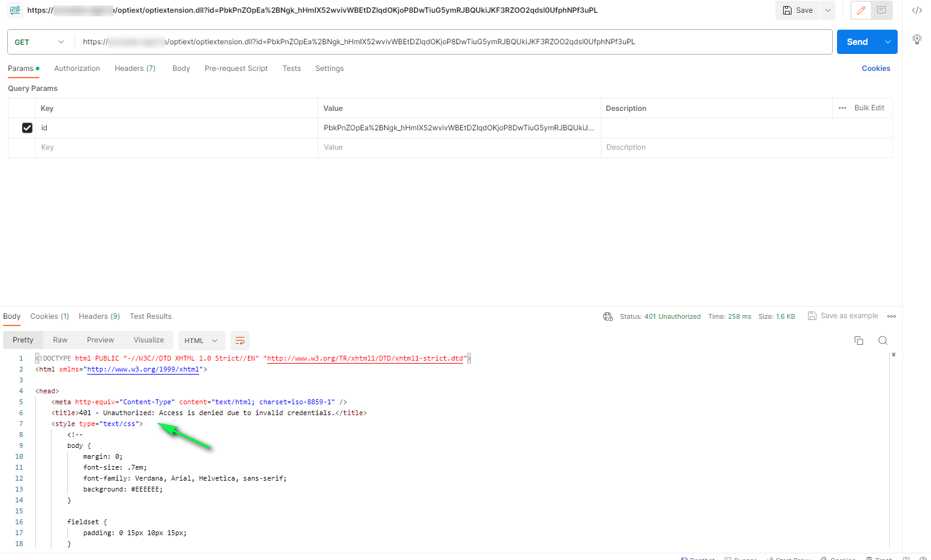931x560 pixels.
Task: Click the code snippet icon in right sidebar
Action: click(x=916, y=10)
